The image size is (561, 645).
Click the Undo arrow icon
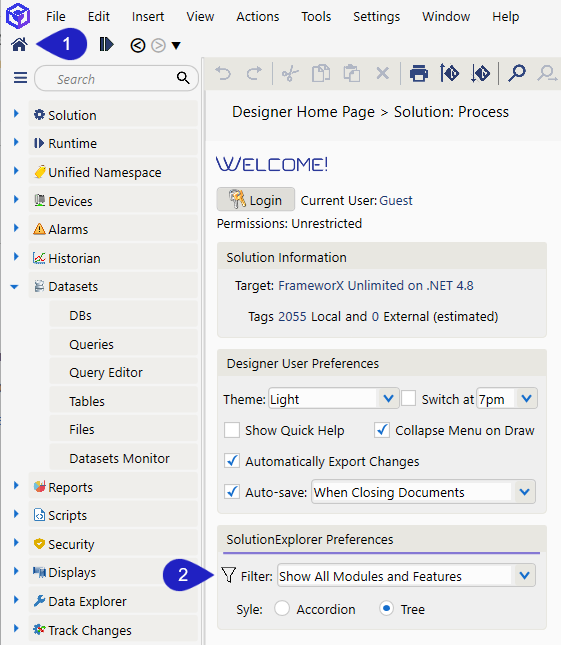point(223,74)
